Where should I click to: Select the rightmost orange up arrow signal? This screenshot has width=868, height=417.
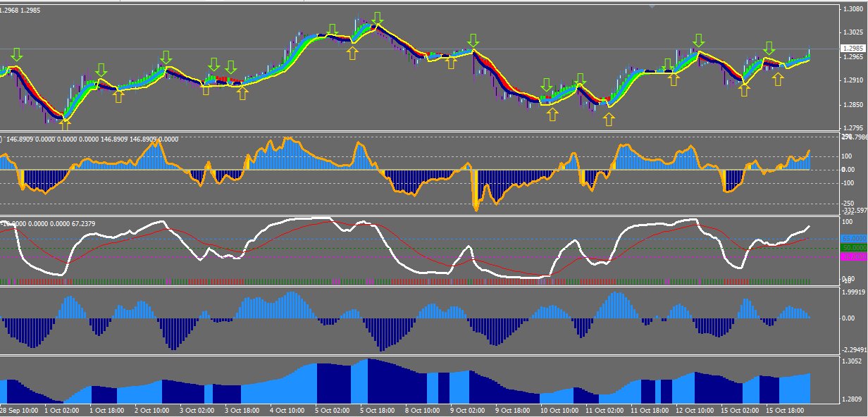click(x=778, y=78)
